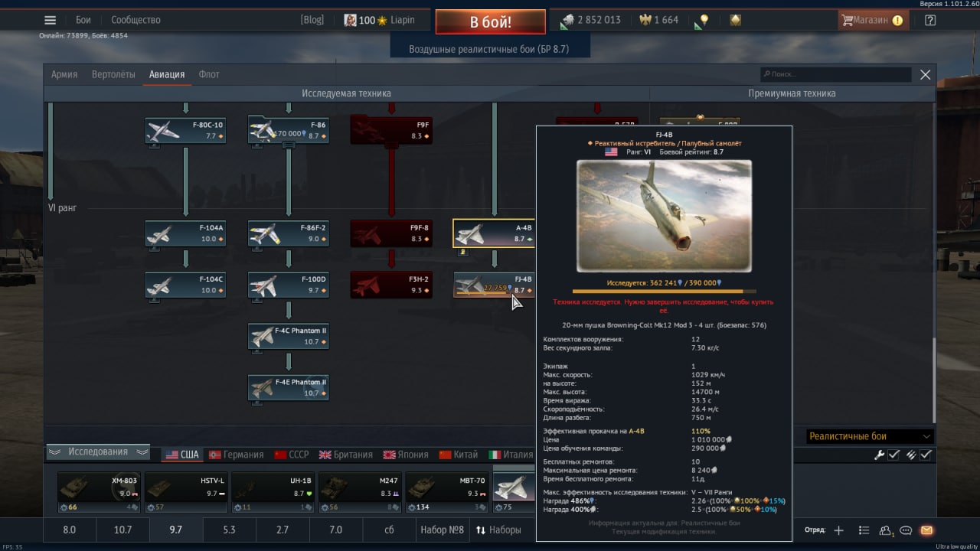
Task: Click the light bulb research points icon
Action: pos(704,21)
